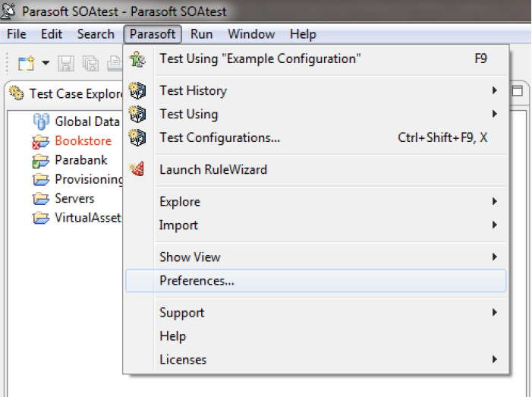Open the Import submenu
This screenshot has height=397, width=532.
316,225
